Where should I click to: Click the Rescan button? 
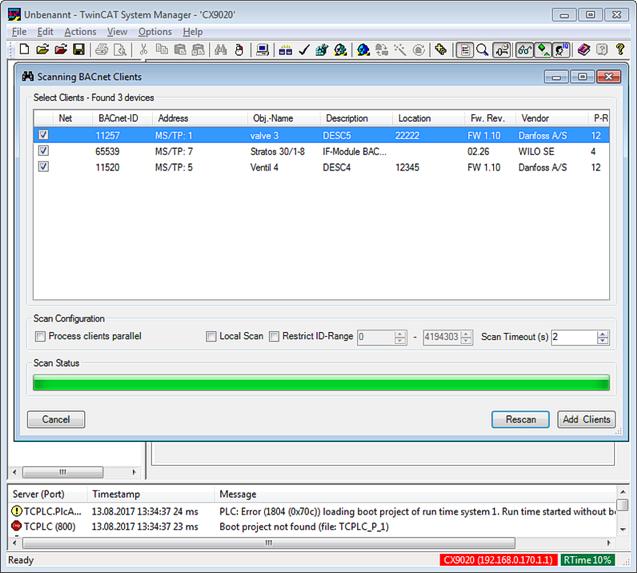(x=520, y=419)
